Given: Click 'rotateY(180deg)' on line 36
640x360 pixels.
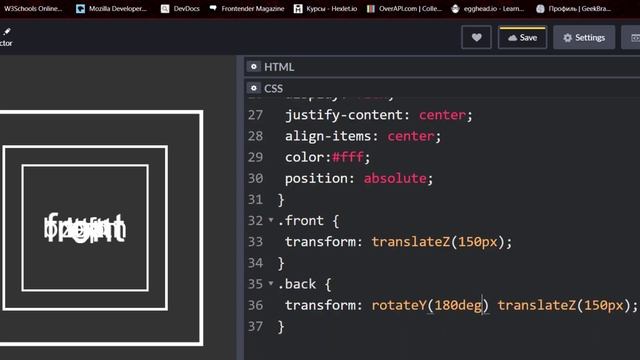Looking at the screenshot, I should tap(430, 305).
